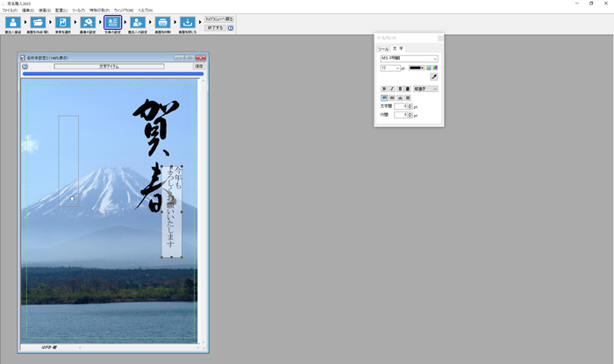
Task: Open the 縦書き text direction dropdown
Action: tap(425, 89)
